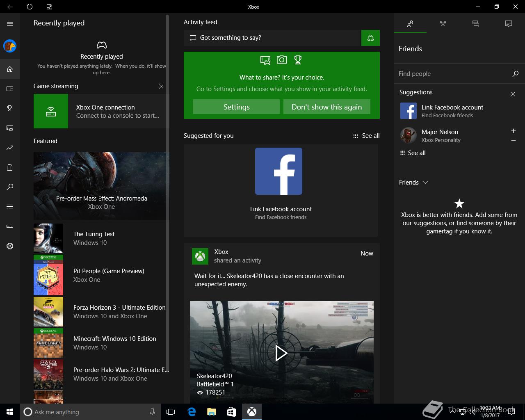
Task: Open Store bag icon in sidebar
Action: point(10,167)
